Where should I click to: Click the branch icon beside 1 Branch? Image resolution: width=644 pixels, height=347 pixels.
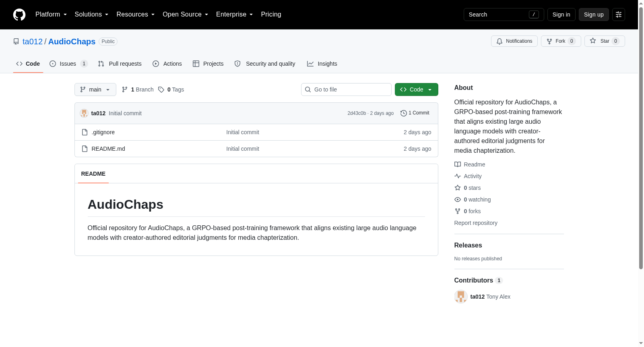click(x=125, y=89)
